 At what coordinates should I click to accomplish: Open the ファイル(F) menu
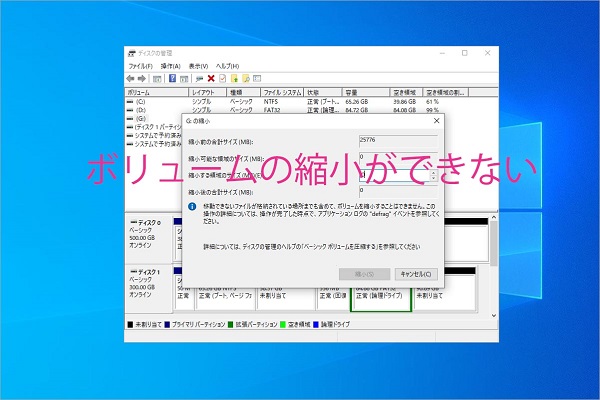coord(140,66)
